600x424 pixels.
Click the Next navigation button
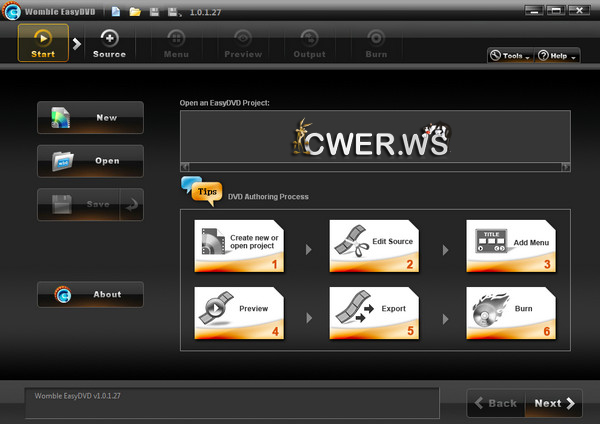tap(554, 403)
